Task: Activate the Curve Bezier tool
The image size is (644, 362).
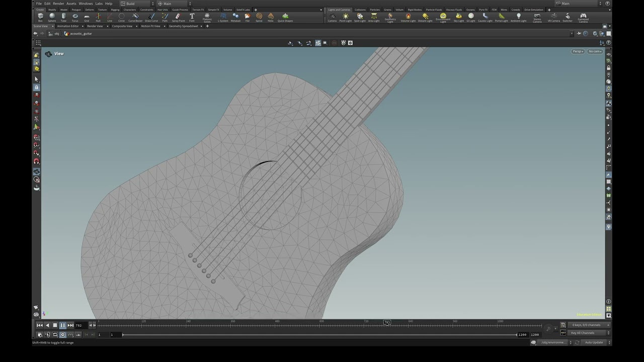Action: point(135,18)
